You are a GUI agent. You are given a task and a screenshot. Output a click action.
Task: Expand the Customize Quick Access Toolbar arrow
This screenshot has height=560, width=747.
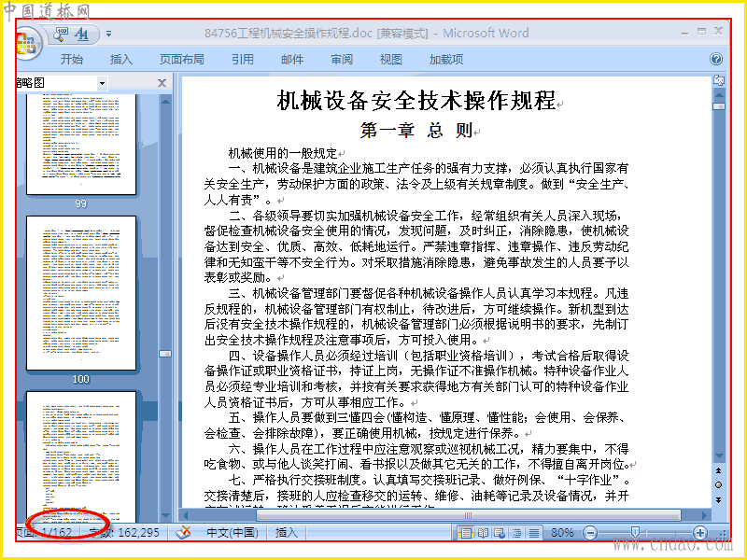pyautogui.click(x=109, y=34)
